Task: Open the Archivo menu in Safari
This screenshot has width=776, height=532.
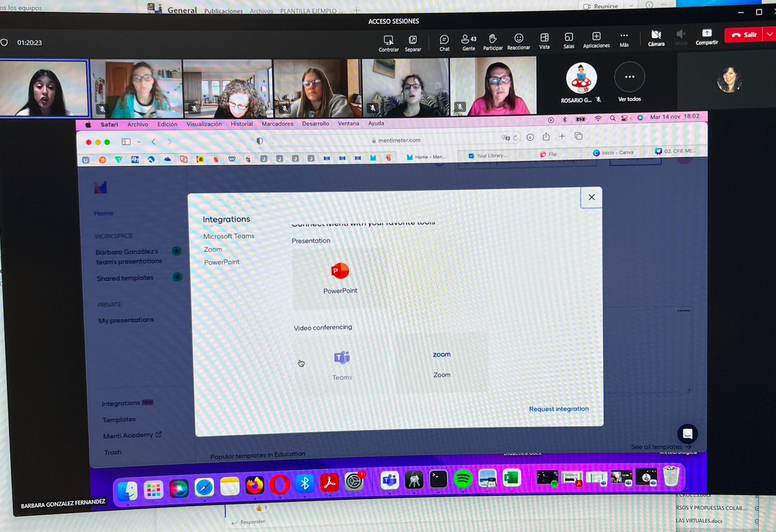Action: click(x=137, y=124)
